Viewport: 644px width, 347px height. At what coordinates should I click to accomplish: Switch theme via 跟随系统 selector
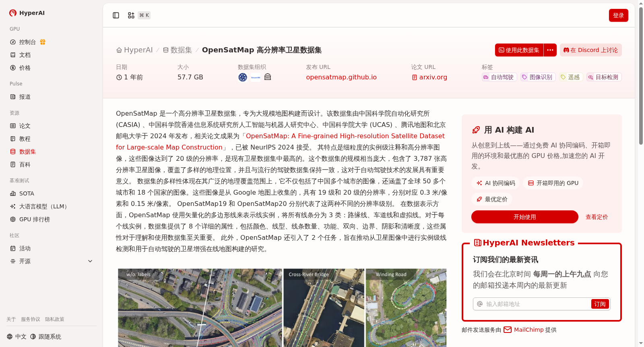(46, 337)
